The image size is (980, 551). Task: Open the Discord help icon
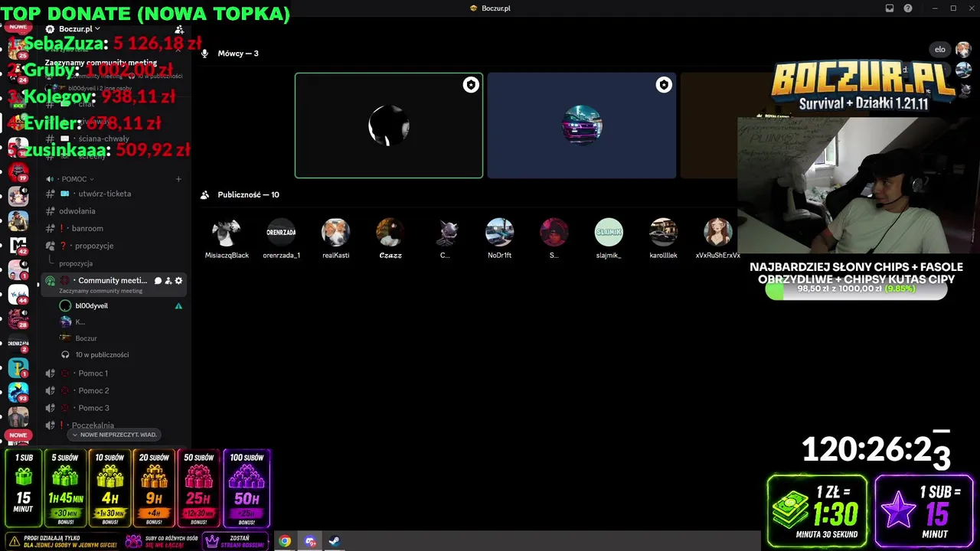(908, 8)
